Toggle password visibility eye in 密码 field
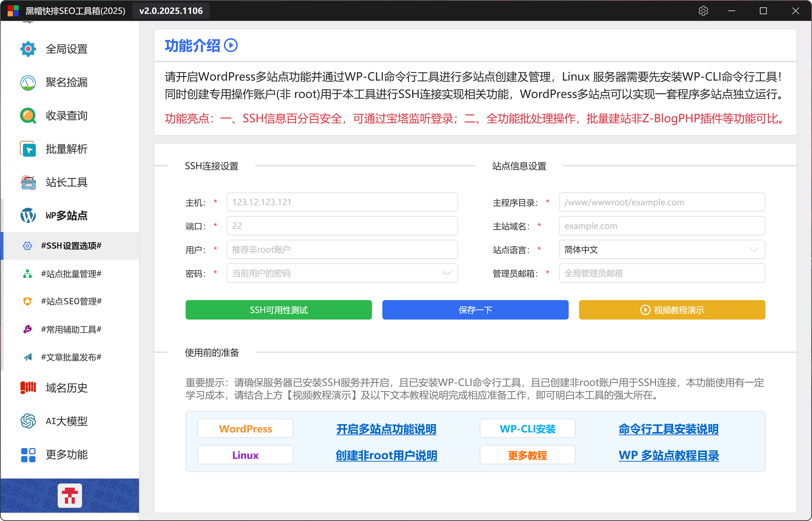812x521 pixels. [x=447, y=273]
